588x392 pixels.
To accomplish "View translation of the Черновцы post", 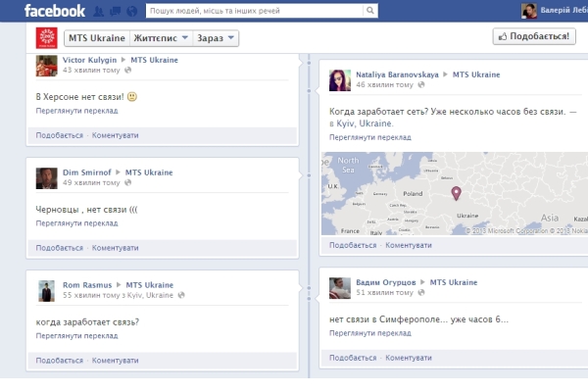I will pos(76,223).
